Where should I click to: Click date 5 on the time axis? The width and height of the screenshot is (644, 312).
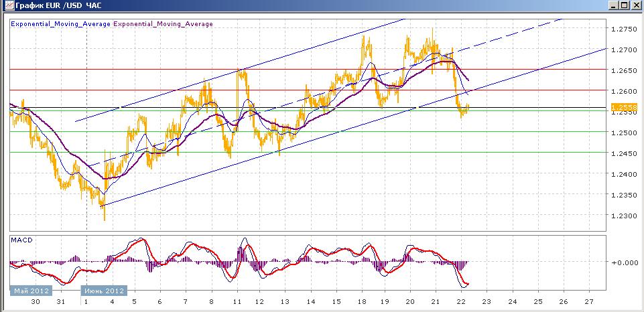point(134,302)
